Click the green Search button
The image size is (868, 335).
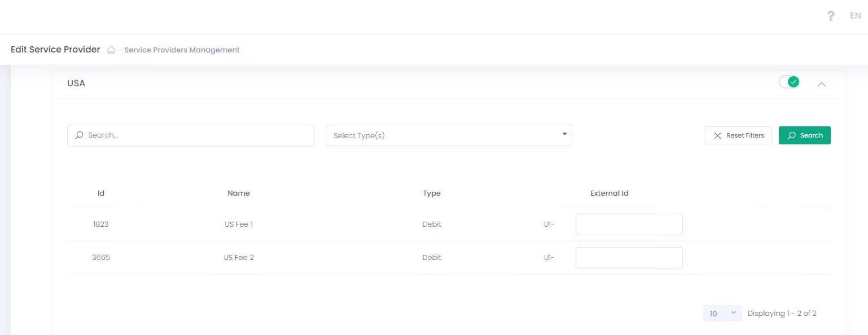(x=804, y=135)
